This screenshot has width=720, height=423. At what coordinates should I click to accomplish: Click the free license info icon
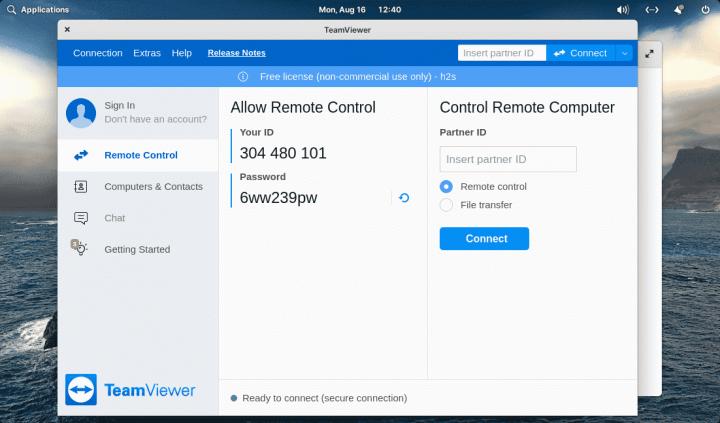coord(243,76)
